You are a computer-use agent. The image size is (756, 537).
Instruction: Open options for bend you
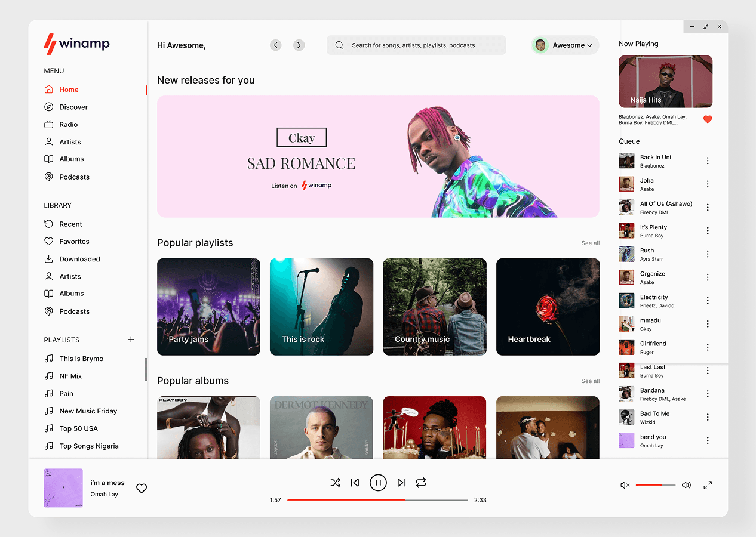pos(708,440)
